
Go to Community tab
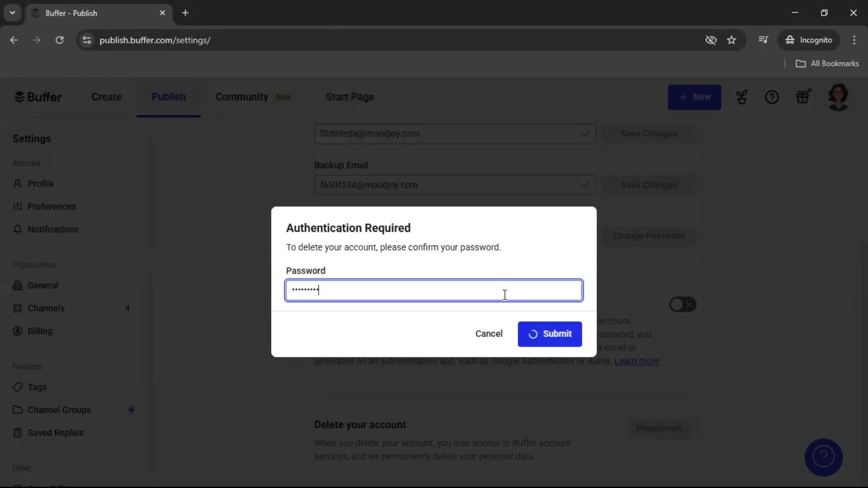point(242,97)
